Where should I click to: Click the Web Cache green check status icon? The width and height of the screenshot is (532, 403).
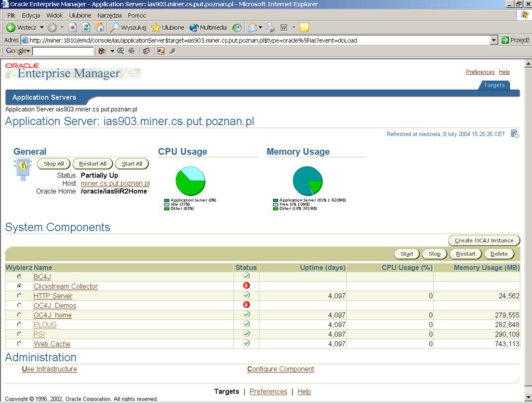click(246, 343)
